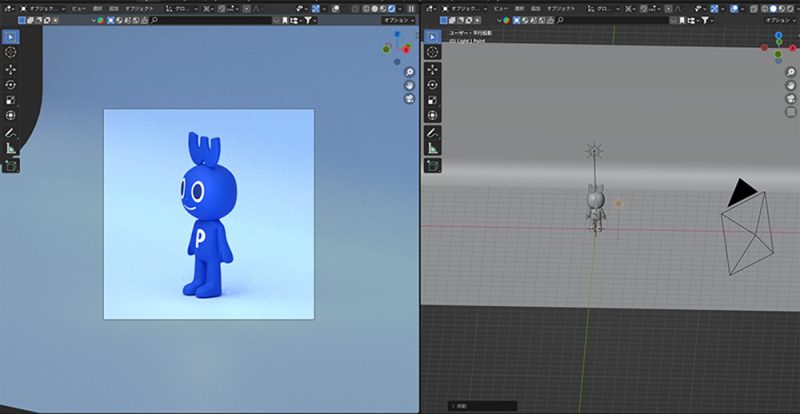800x414 pixels.
Task: Select the Rotate tool in right viewport
Action: click(433, 85)
